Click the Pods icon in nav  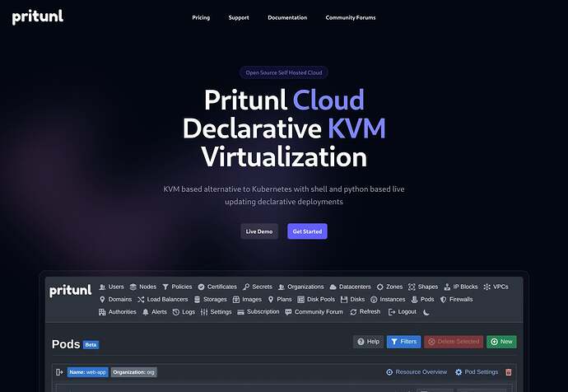click(414, 300)
